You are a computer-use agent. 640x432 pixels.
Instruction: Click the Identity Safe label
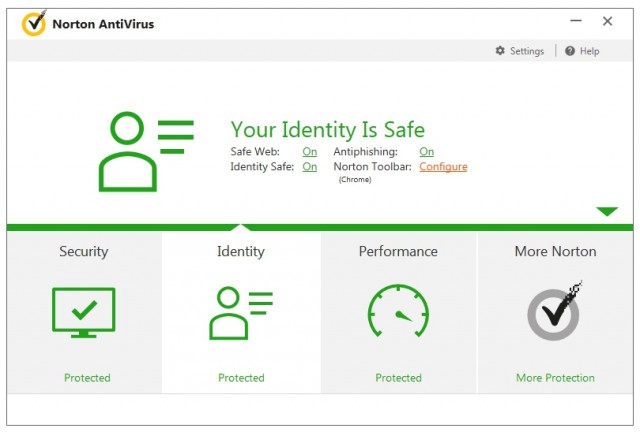coord(262,167)
